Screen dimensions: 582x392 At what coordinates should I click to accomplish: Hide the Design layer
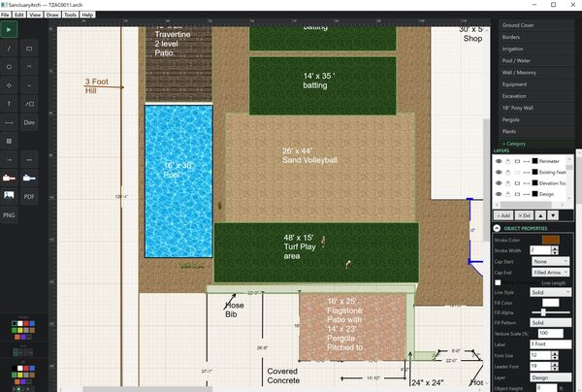coord(499,194)
